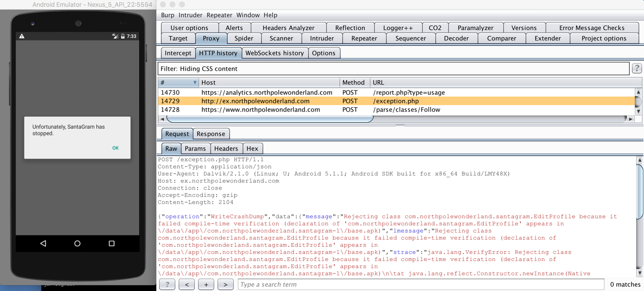Tap the Android back navigation button

point(43,243)
